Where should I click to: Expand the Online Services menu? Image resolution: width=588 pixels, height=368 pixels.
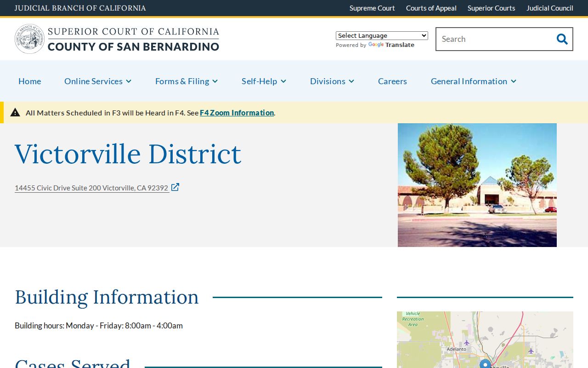tap(98, 81)
